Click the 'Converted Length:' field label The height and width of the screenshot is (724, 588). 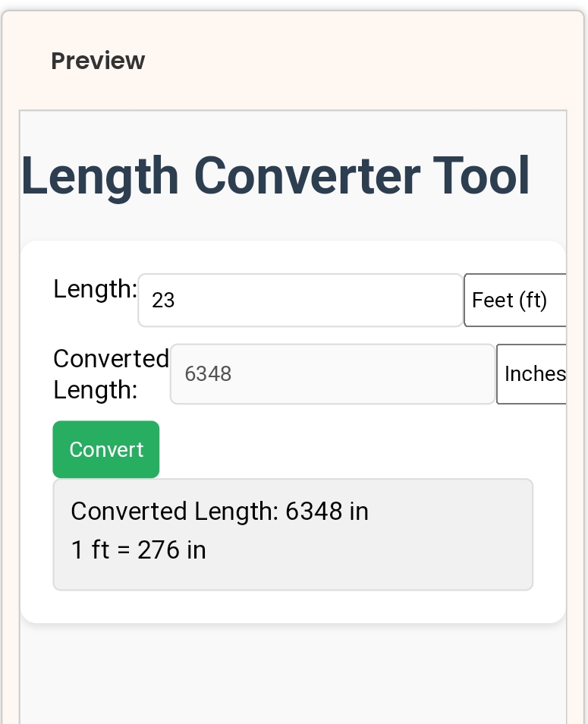pos(112,374)
